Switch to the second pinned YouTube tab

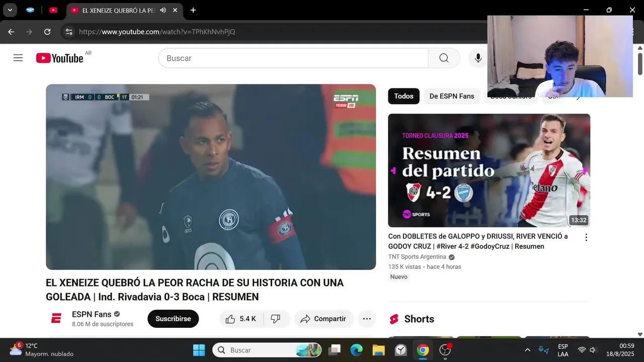tap(53, 10)
